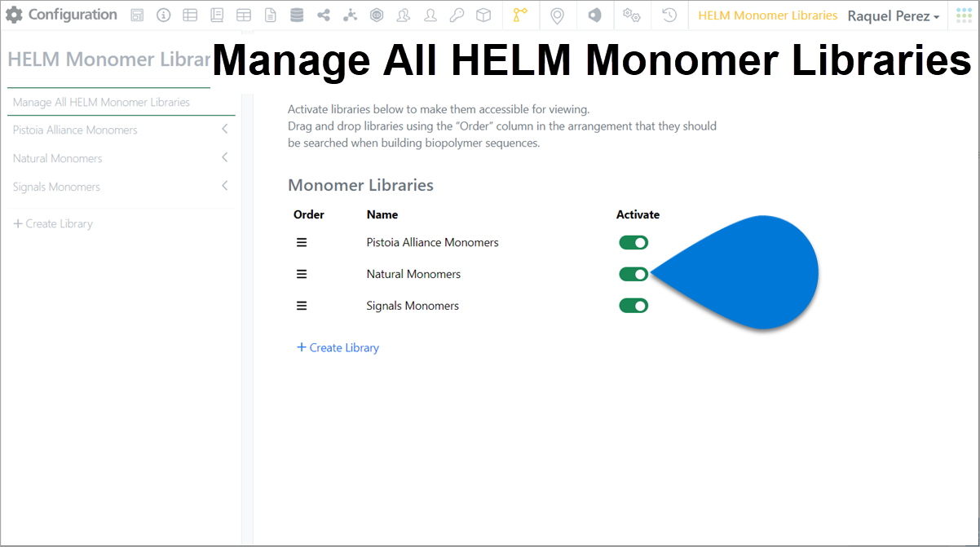Click the double gears settings icon
Image resolution: width=980 pixels, height=547 pixels.
[631, 15]
